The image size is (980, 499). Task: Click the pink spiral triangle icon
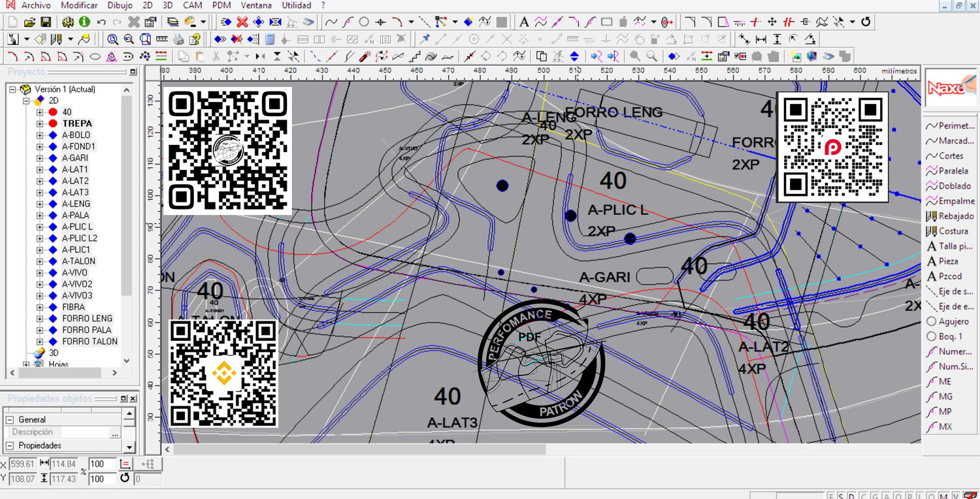pyautogui.click(x=112, y=56)
